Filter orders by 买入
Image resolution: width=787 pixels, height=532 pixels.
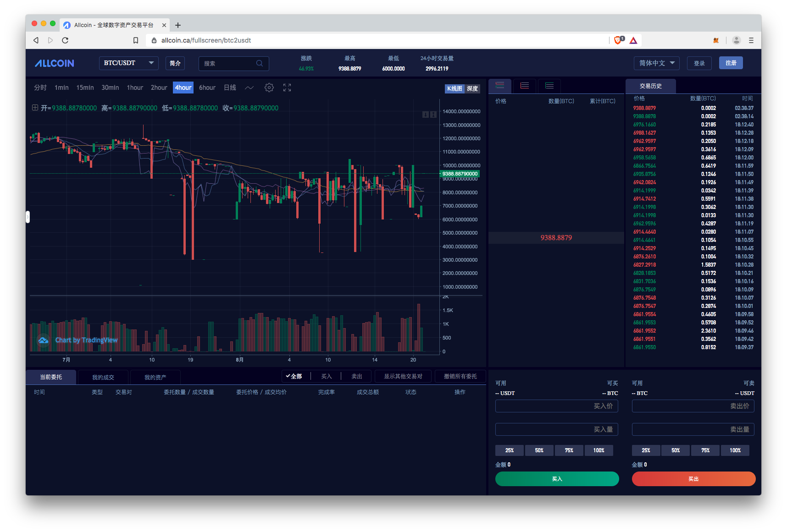point(327,376)
